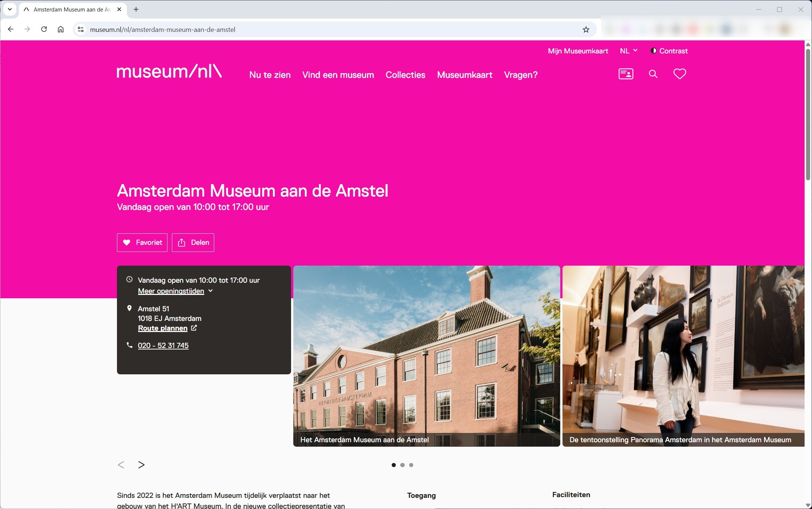812x509 pixels.
Task: Show previous carousel slide arrow
Action: click(x=121, y=465)
